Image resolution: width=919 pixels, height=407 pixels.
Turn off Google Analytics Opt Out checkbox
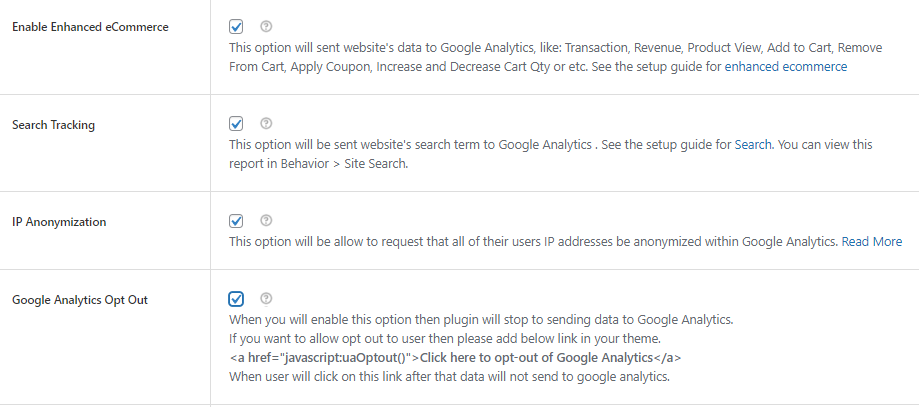236,298
